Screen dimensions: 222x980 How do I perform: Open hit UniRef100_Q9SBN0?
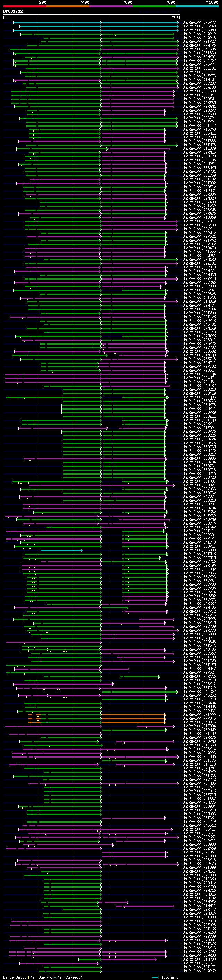coord(199,30)
